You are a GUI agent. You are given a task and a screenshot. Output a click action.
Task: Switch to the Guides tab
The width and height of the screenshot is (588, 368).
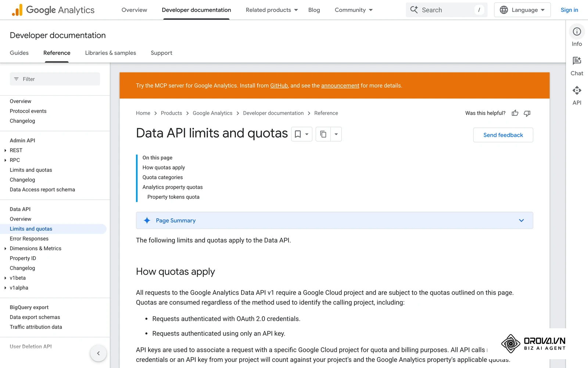[x=19, y=53]
